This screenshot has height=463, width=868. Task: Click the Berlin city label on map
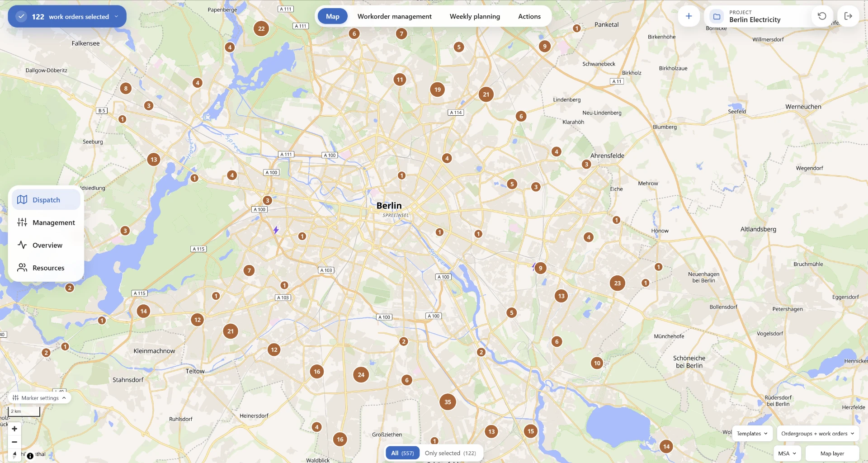[x=389, y=206]
